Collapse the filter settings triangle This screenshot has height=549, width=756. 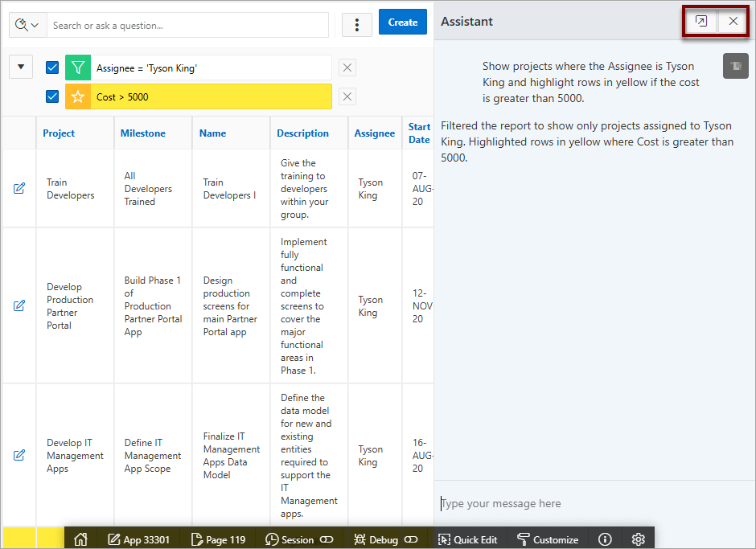tap(21, 67)
